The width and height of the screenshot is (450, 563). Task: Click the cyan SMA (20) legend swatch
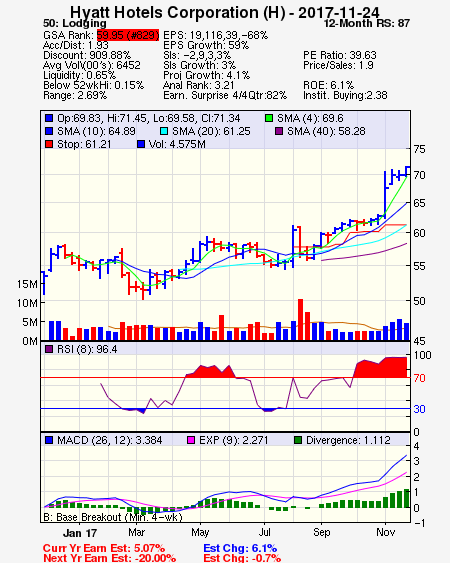pos(164,131)
